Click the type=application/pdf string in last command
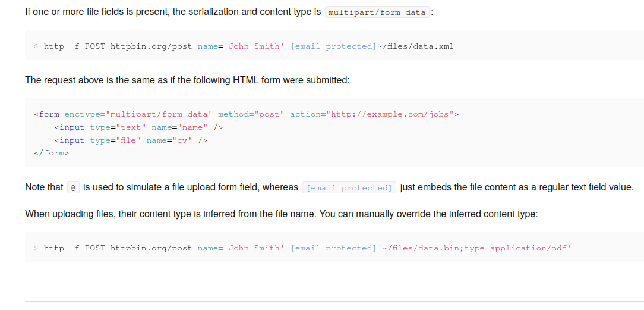Image resolution: width=644 pixels, height=310 pixels. [517, 248]
